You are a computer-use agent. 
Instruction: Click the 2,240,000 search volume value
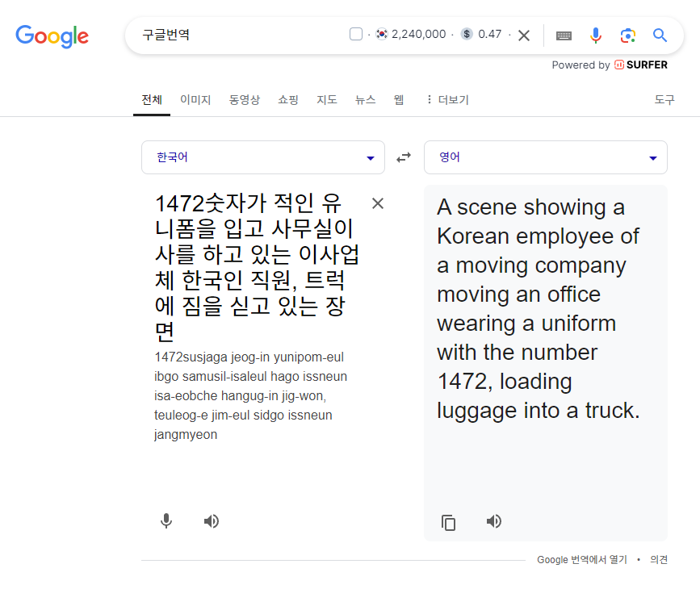(x=419, y=34)
